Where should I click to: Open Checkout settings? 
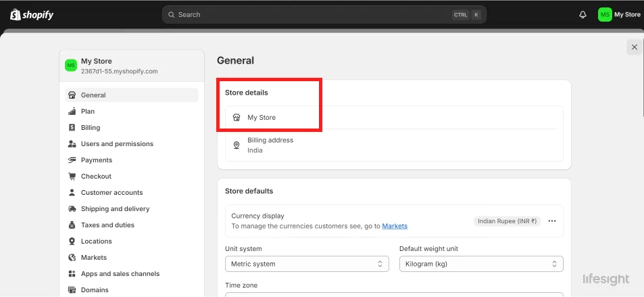[x=131, y=176]
